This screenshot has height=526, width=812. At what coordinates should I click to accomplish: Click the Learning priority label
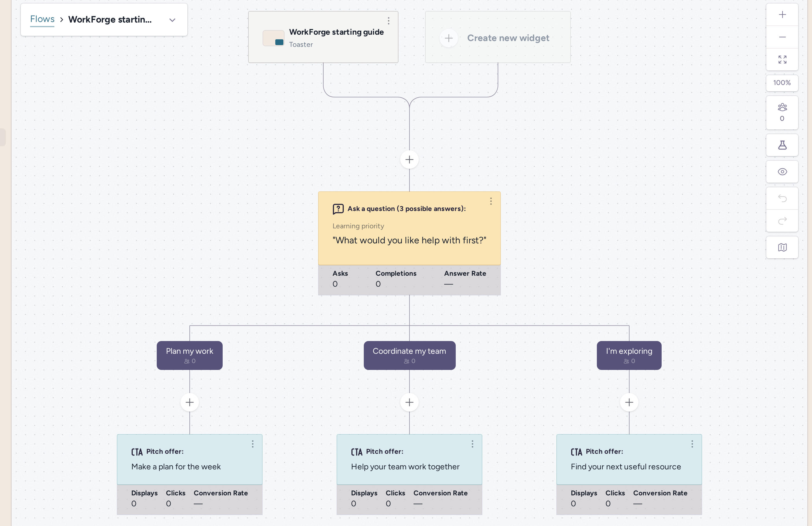[358, 226]
